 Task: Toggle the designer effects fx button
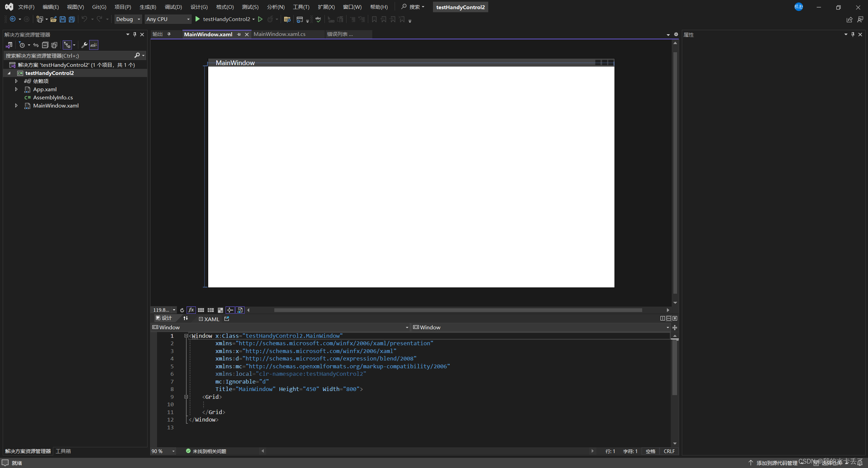[191, 310]
